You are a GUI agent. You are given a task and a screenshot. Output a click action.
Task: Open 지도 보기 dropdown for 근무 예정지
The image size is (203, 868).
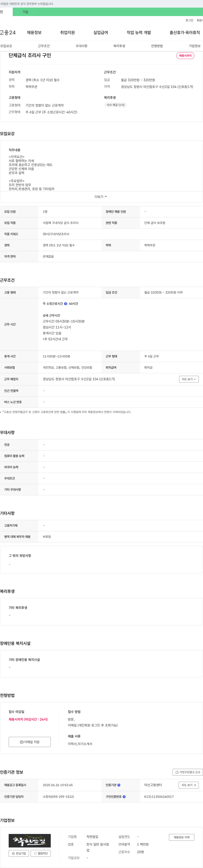click(189, 379)
